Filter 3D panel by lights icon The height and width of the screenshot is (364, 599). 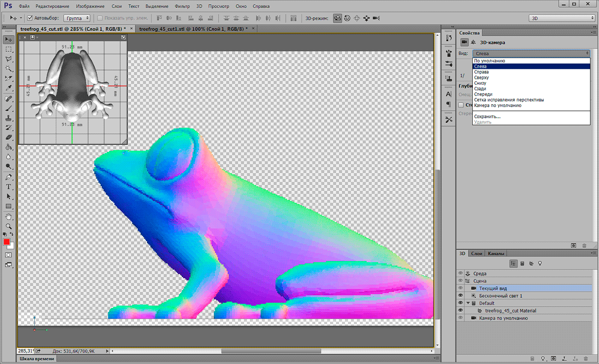click(x=540, y=263)
